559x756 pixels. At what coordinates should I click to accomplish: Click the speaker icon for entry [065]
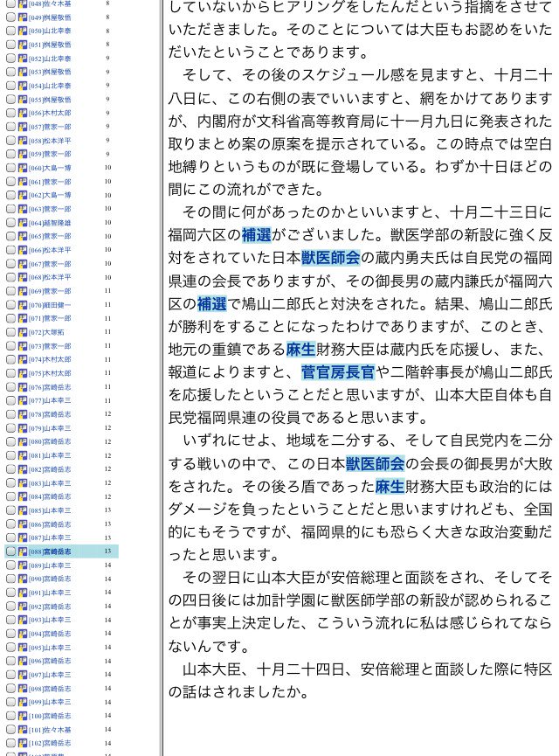click(x=23, y=236)
